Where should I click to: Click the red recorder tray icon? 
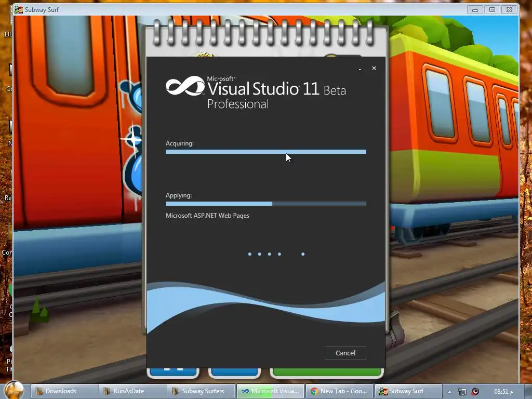[x=475, y=392]
